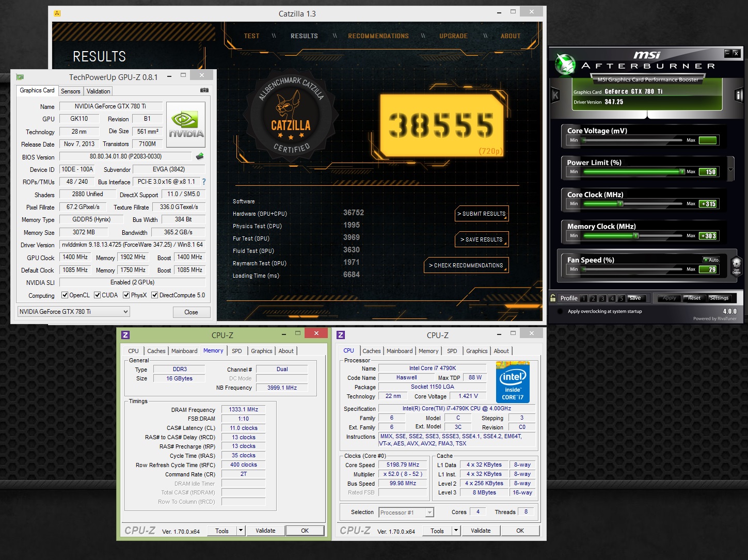Open the Processor #1 selection dropdown
Viewport: 748px width, 560px height.
point(406,513)
